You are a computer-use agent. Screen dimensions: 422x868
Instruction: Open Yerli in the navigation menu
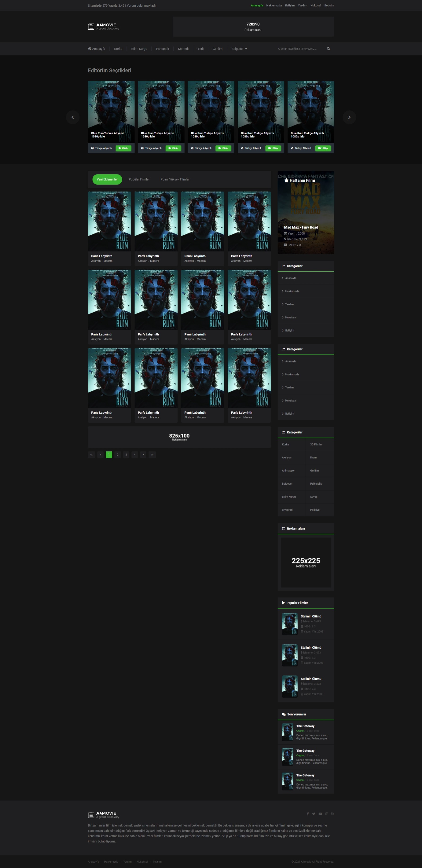(201, 49)
